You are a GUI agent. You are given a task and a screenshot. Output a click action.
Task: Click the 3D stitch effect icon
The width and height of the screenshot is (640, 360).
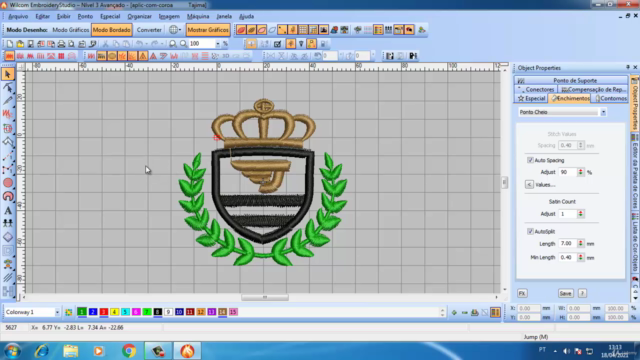(x=225, y=56)
